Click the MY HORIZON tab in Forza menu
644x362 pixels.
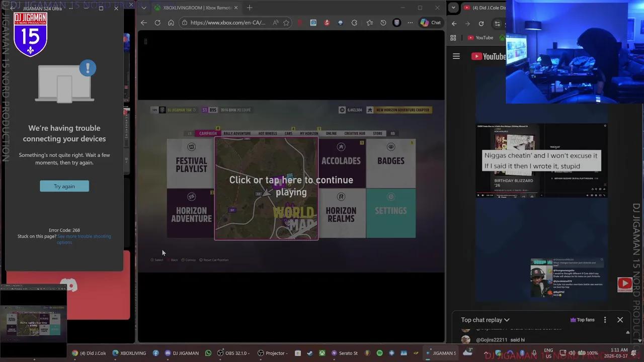click(x=309, y=133)
